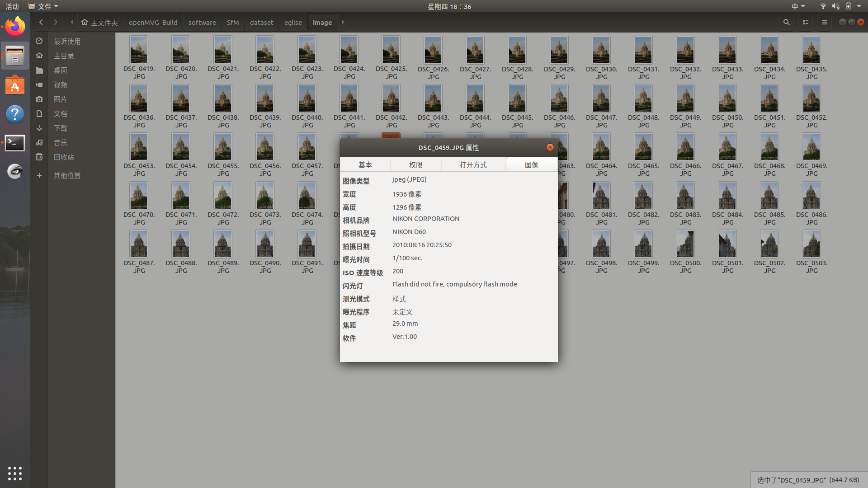Click the eglise breadcrumb path button
The width and height of the screenshot is (868, 488).
tap(293, 23)
